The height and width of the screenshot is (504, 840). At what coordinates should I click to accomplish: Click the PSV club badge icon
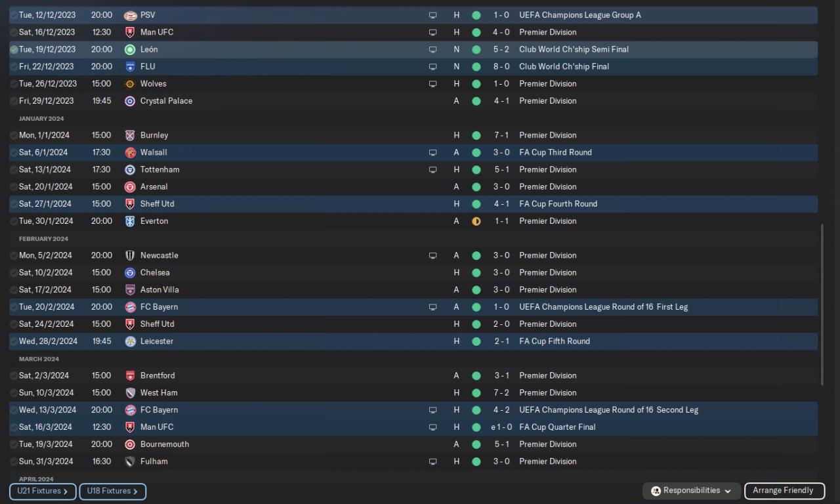pos(130,15)
